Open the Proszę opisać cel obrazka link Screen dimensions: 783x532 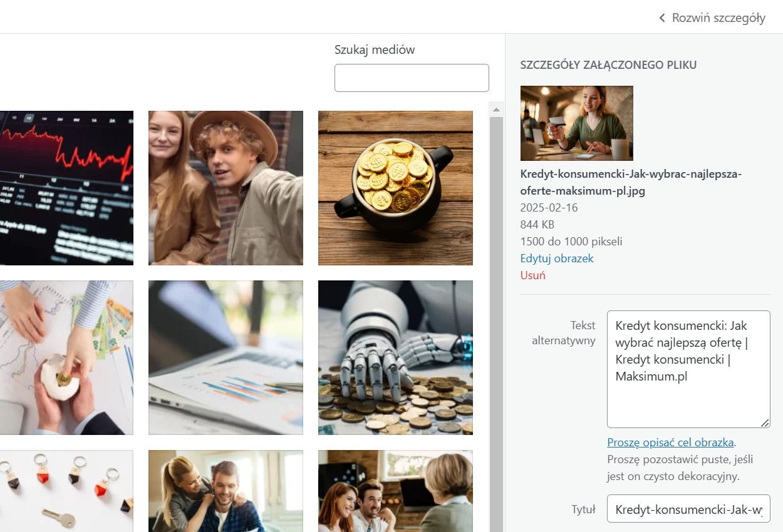(670, 442)
